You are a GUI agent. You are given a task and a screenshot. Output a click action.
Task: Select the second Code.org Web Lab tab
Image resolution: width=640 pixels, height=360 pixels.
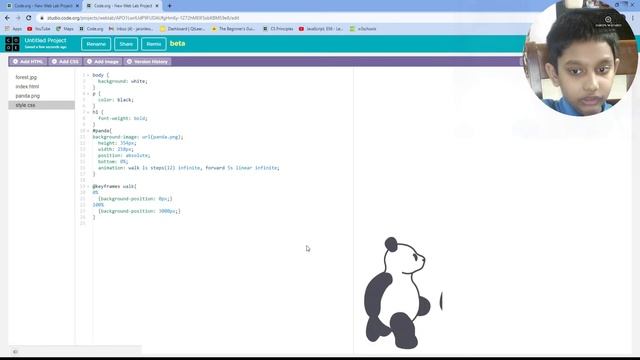122,6
